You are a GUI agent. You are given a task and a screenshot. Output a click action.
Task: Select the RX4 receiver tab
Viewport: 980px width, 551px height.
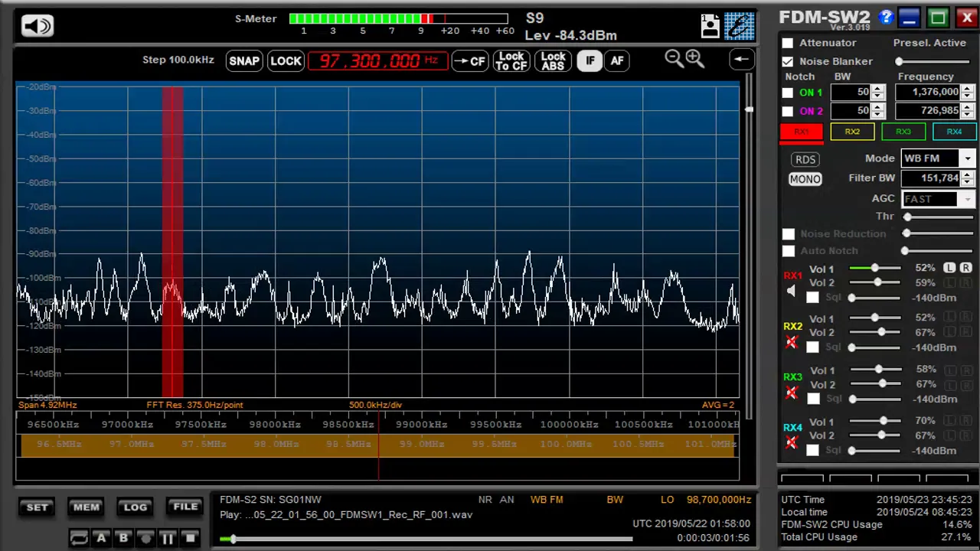click(x=954, y=132)
